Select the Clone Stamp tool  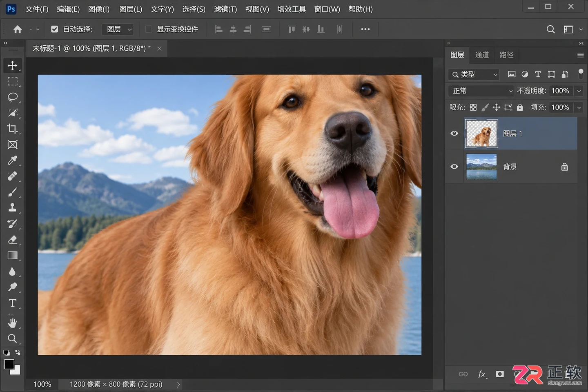(12, 208)
